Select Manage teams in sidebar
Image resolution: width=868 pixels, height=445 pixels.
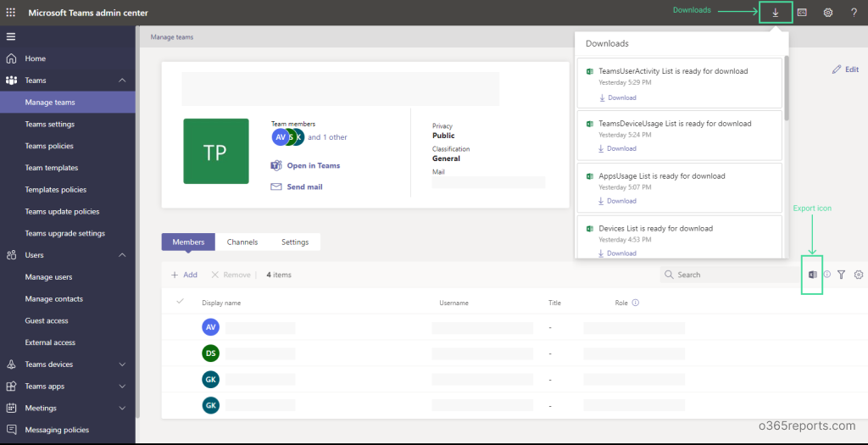coord(68,103)
